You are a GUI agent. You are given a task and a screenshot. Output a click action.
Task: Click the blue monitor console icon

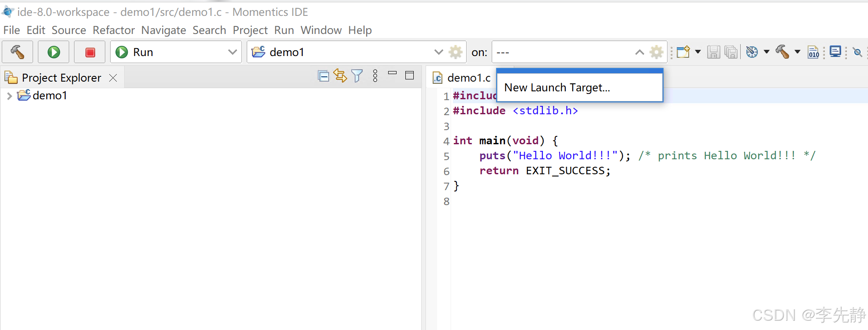[835, 52]
